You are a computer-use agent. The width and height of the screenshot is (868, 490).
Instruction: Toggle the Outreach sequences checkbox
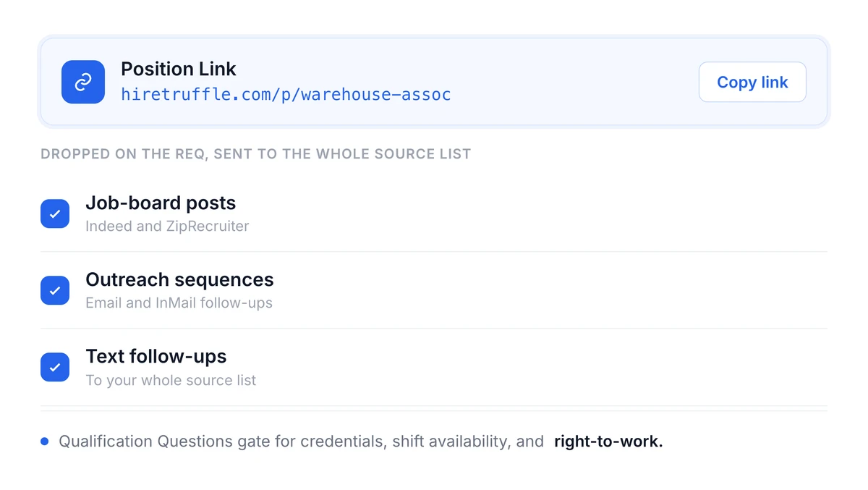(55, 290)
